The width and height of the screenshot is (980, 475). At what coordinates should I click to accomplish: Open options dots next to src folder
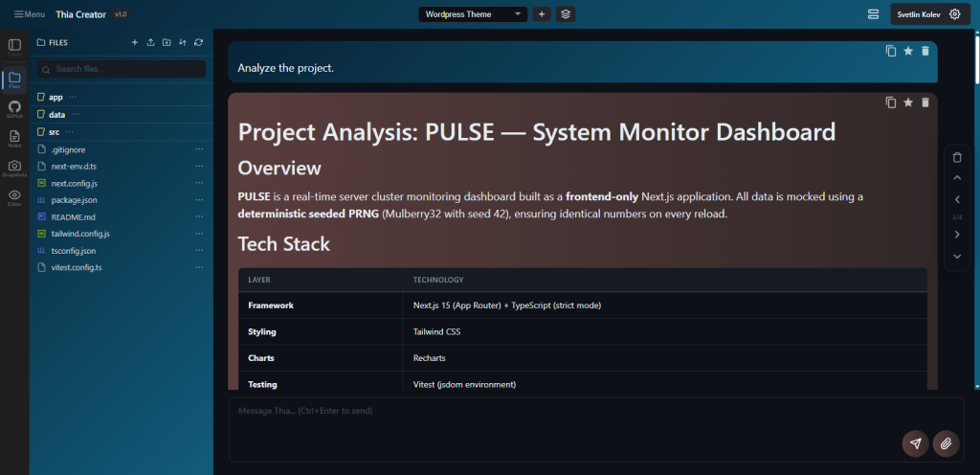pyautogui.click(x=69, y=131)
